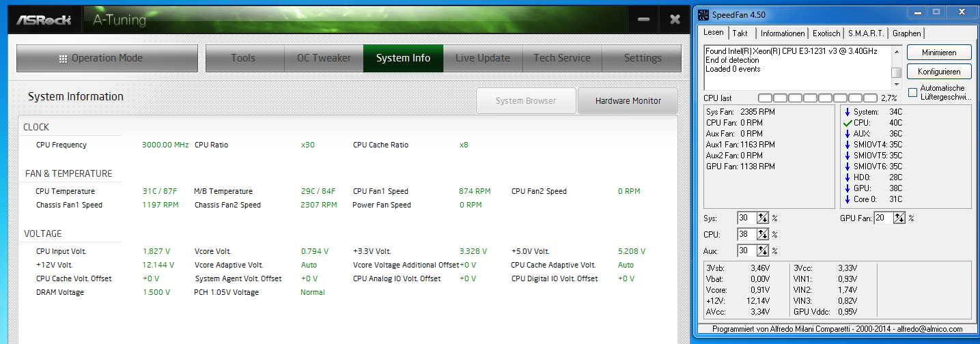Open SpeedFan Informationen tab

coord(783,33)
